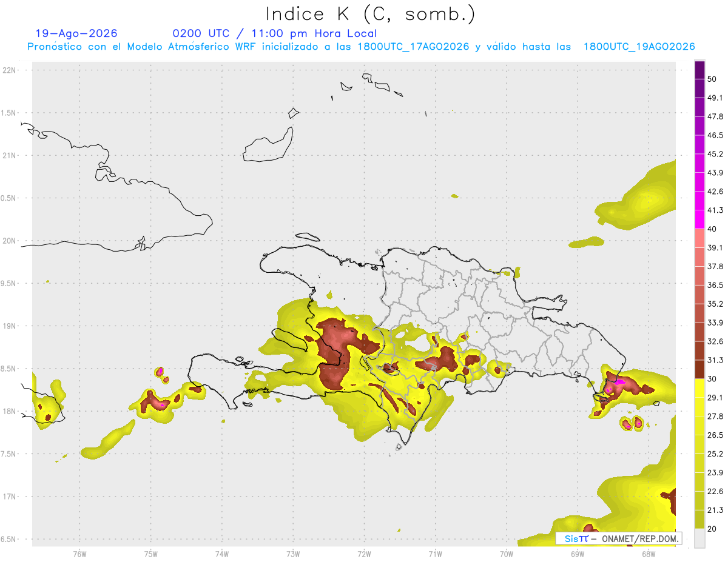728x562 pixels.
Task: Click the colorbar value "31.3"
Action: 715,360
